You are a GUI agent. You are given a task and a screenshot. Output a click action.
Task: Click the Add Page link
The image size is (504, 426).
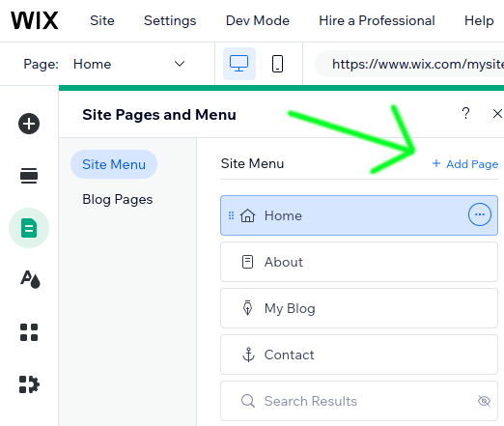coord(465,164)
